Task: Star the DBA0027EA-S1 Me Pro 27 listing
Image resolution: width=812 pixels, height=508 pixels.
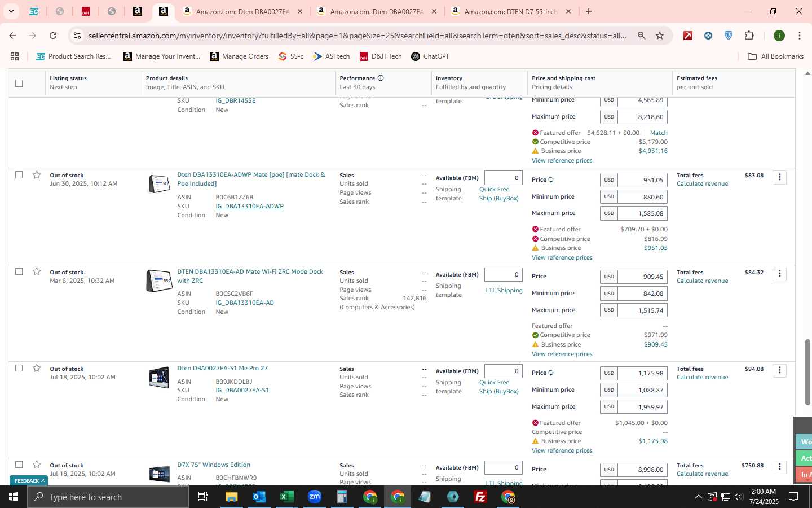Action: coord(37,368)
